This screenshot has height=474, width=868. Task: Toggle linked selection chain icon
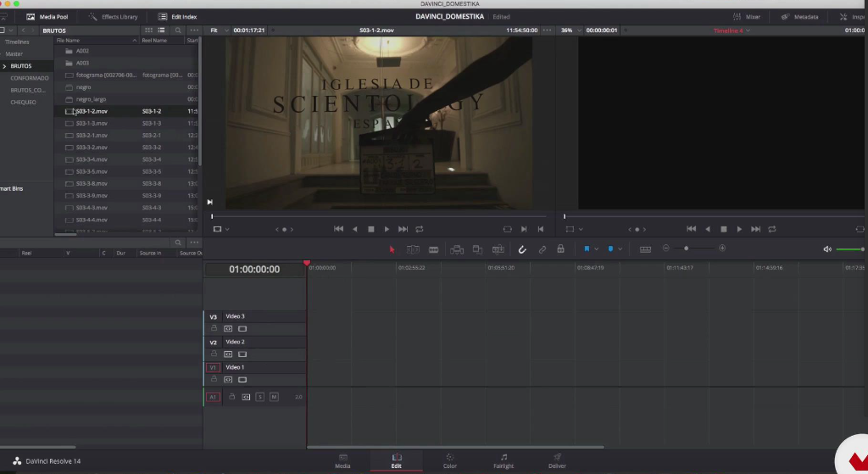click(x=542, y=250)
